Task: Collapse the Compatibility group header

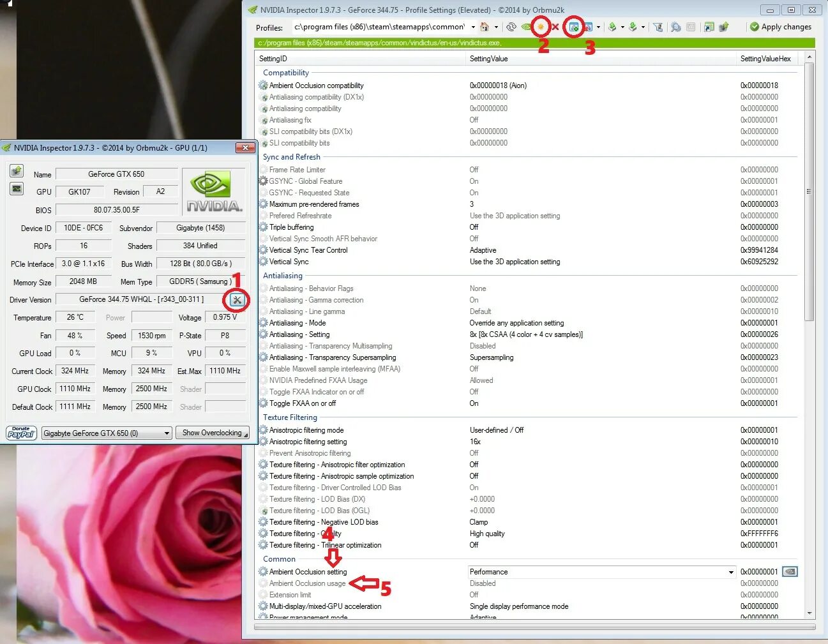Action: pos(286,73)
